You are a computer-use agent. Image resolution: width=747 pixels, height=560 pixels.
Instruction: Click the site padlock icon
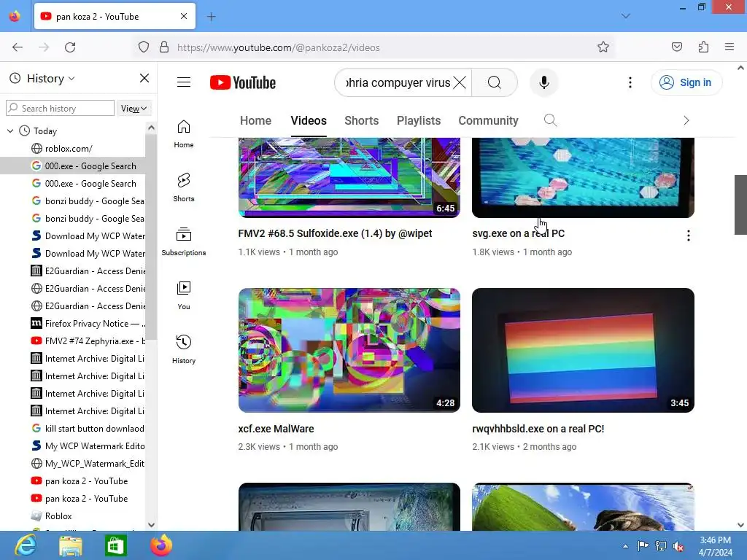tap(164, 47)
